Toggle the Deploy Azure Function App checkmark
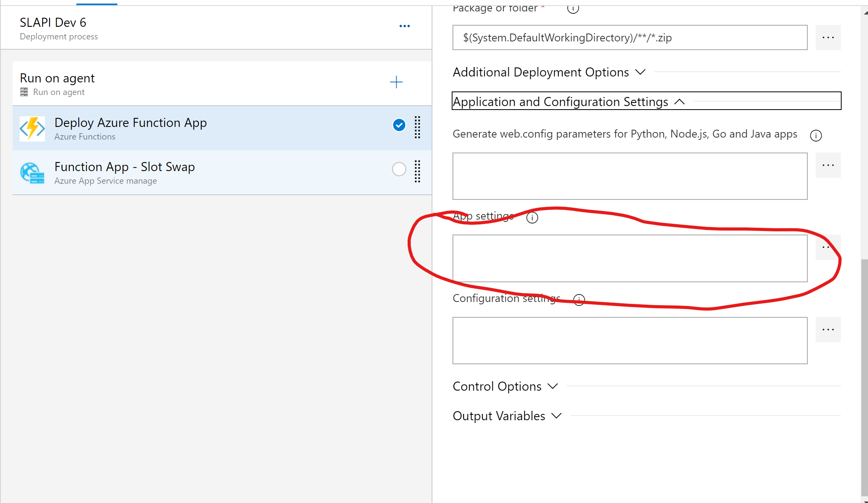Viewport: 868px width, 503px height. click(x=399, y=125)
